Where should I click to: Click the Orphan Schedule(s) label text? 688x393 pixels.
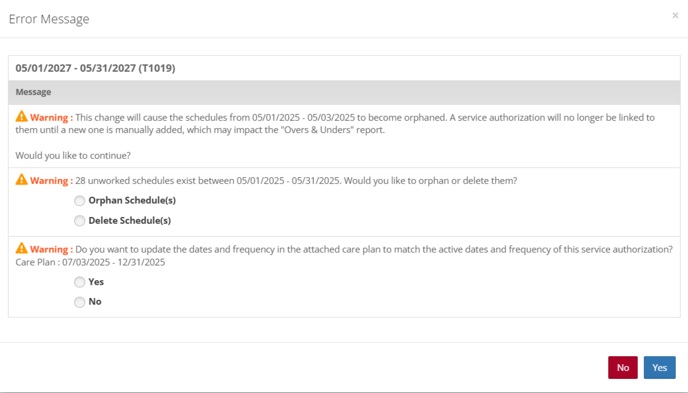[132, 200]
